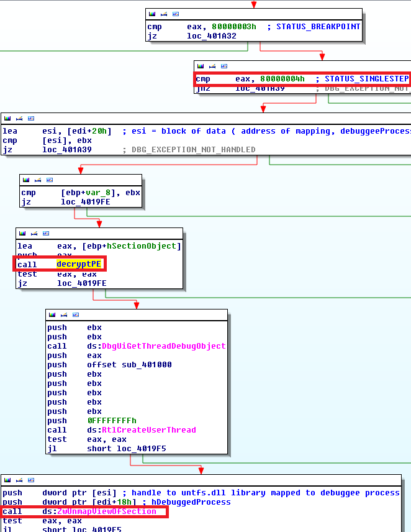Click the 'handle to untfs.dll library' comment

tap(261, 493)
